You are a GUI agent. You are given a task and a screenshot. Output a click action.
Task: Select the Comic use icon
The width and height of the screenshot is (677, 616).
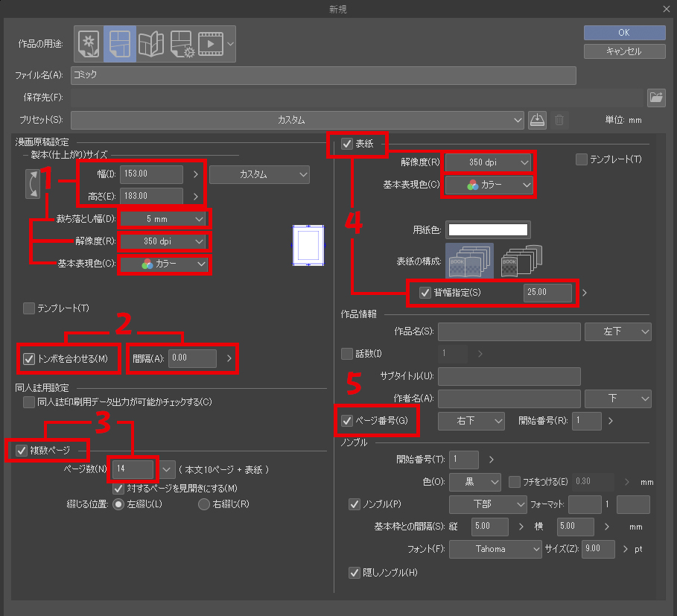pyautogui.click(x=119, y=44)
